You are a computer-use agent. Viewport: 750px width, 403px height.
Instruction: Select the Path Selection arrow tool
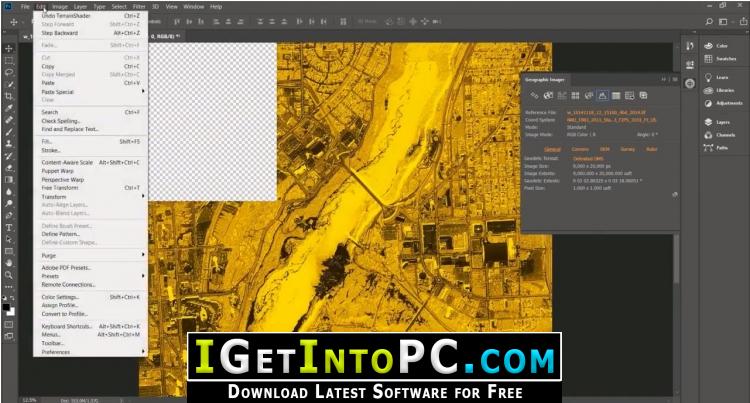tap(9, 240)
